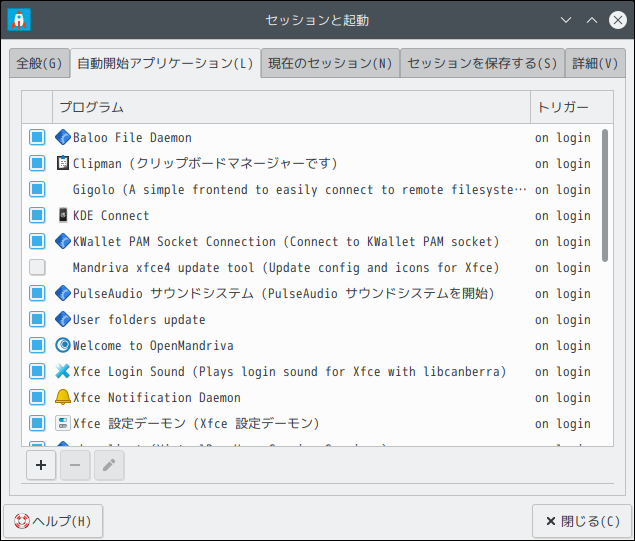Enable Mandriva xfce4 update tool checkbox
Viewport: 635px width, 541px height.
pos(37,267)
